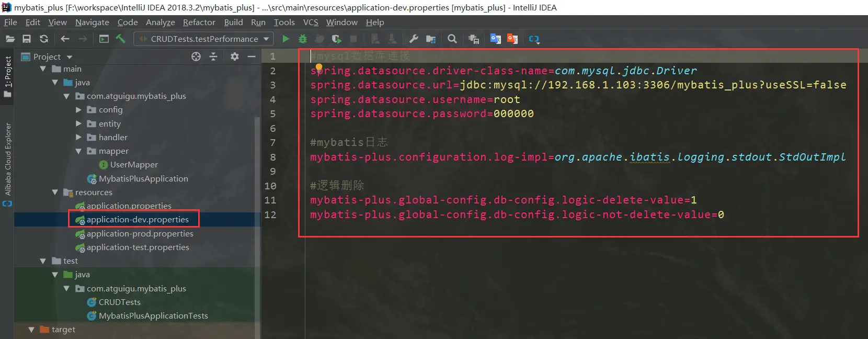Screen dimensions: 868x339
Task: Collapse the resources folder
Action: pos(55,193)
